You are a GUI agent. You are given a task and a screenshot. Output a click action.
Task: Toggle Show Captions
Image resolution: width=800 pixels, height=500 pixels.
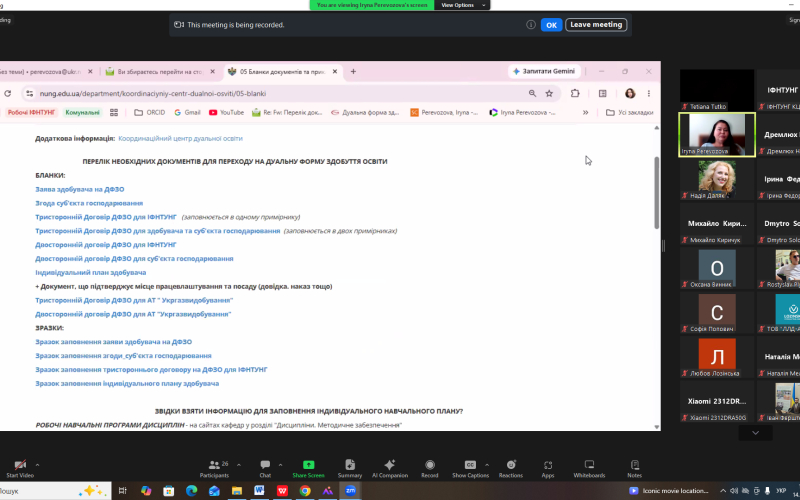[x=470, y=468]
